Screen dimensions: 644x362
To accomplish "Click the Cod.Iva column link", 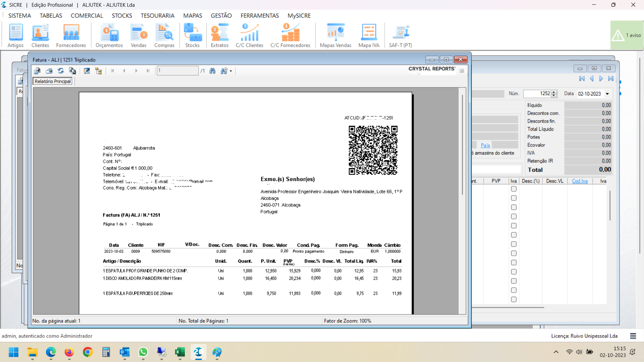I will [580, 181].
